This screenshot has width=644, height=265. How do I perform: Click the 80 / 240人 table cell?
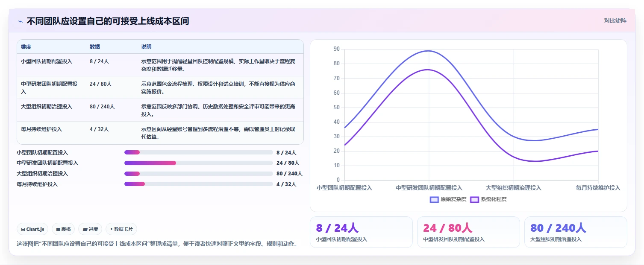click(102, 107)
